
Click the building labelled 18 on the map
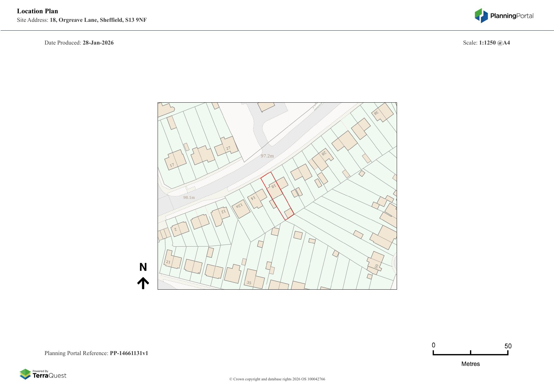pyautogui.click(x=274, y=188)
